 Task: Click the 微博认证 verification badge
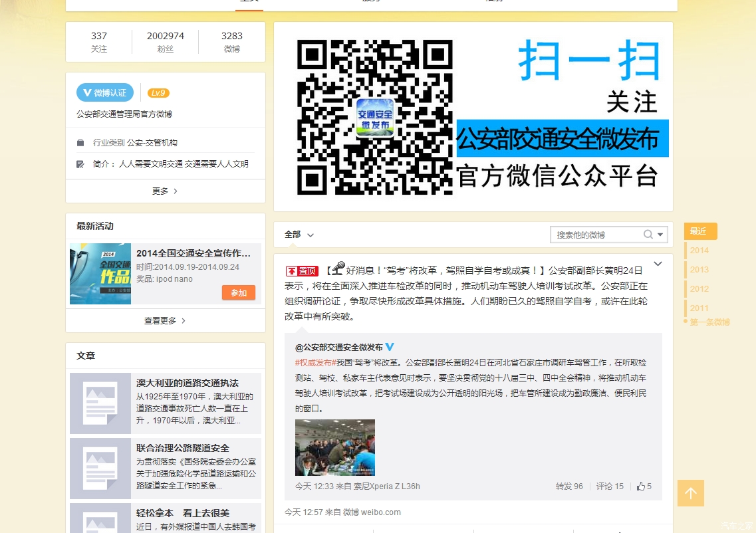click(104, 92)
